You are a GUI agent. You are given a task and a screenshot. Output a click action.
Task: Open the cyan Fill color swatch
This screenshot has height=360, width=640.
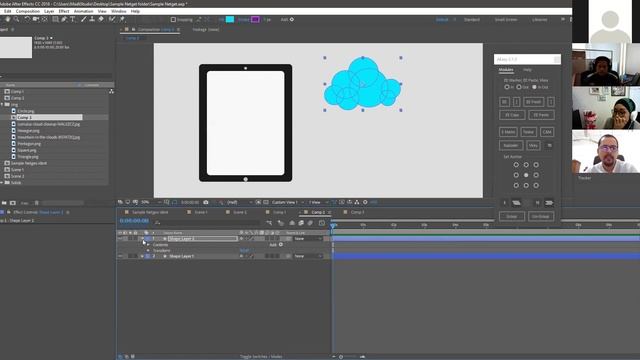click(230, 19)
